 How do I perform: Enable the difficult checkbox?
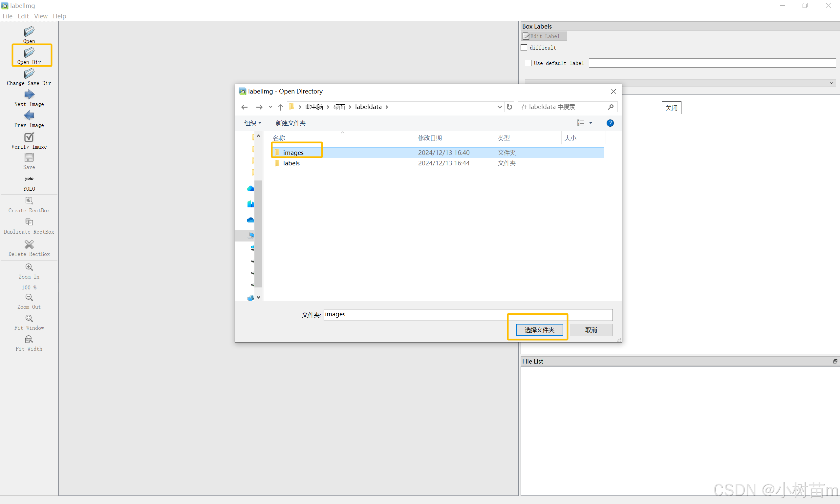524,48
